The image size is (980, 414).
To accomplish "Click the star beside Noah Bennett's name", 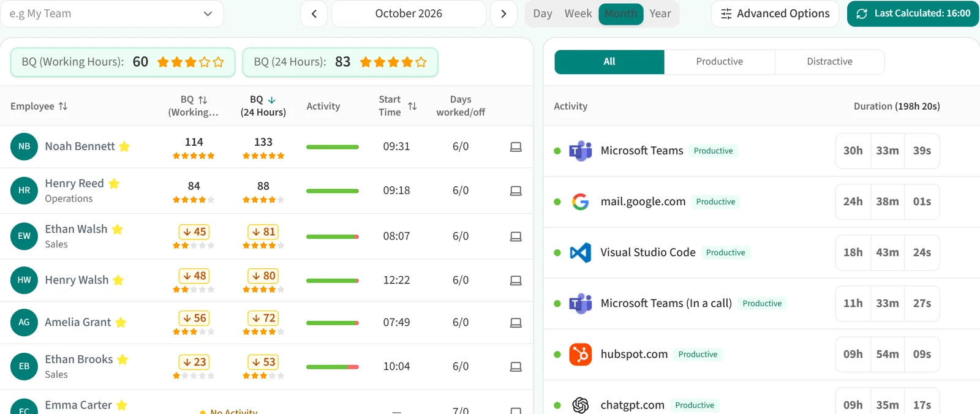I will pyautogui.click(x=124, y=146).
